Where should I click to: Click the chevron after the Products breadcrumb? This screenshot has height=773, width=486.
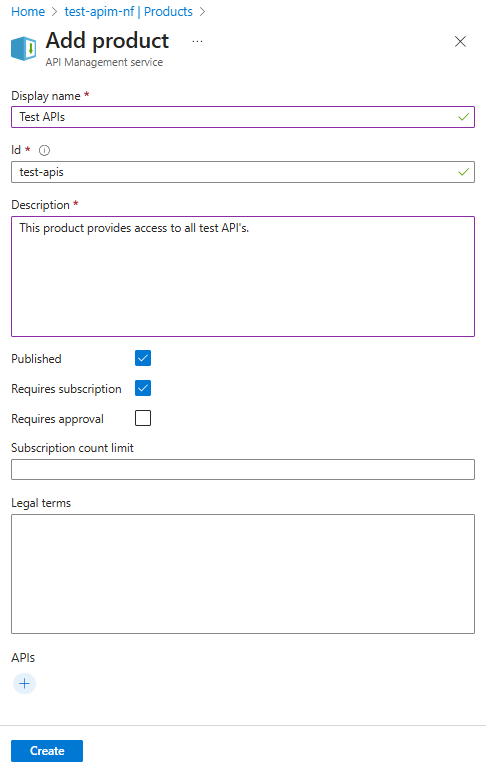(202, 12)
